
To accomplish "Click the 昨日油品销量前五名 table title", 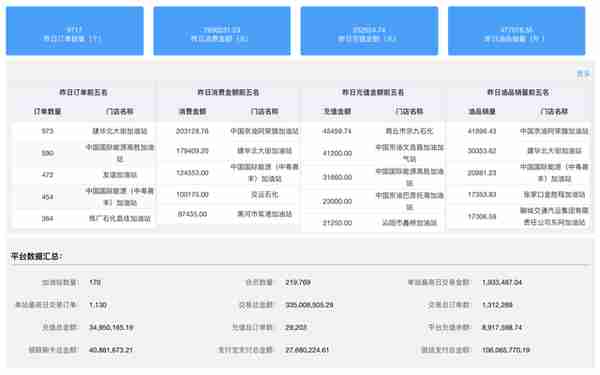I will tap(518, 92).
